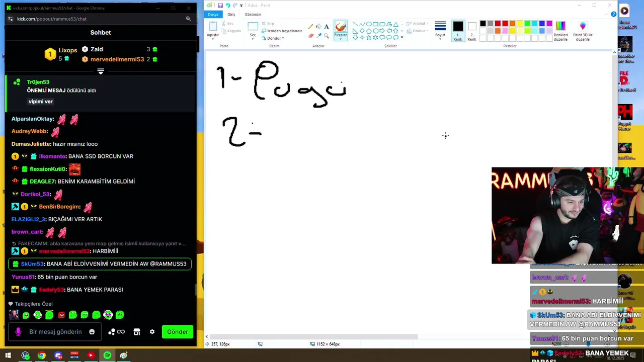Select the Eraser tool in Paint
This screenshot has width=644, height=362.
point(310,36)
